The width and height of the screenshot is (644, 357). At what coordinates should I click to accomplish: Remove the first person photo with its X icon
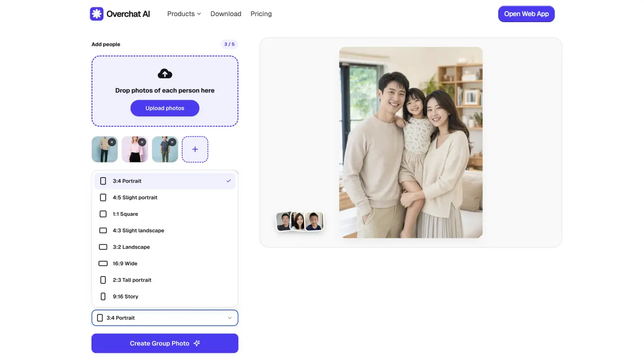(112, 142)
